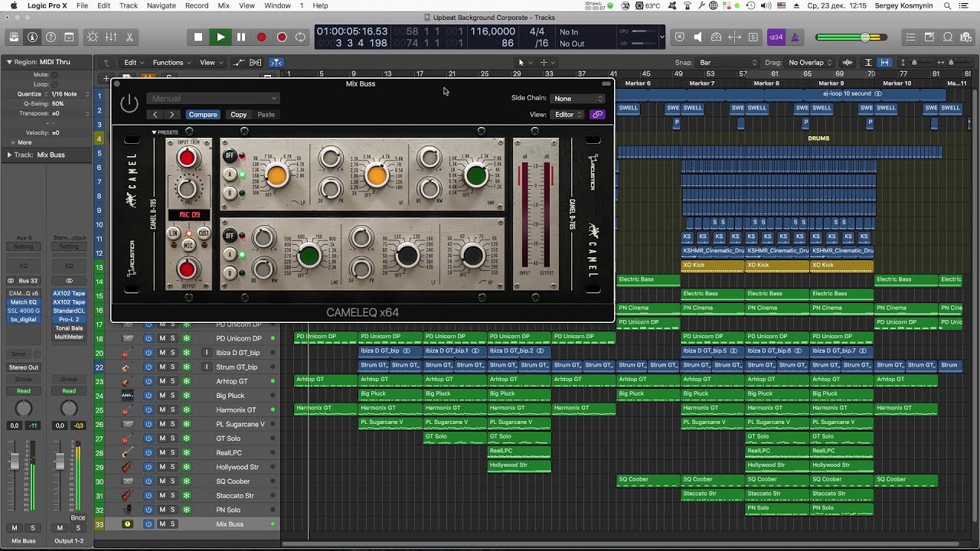Open Quick Help question mark icon

(51, 37)
